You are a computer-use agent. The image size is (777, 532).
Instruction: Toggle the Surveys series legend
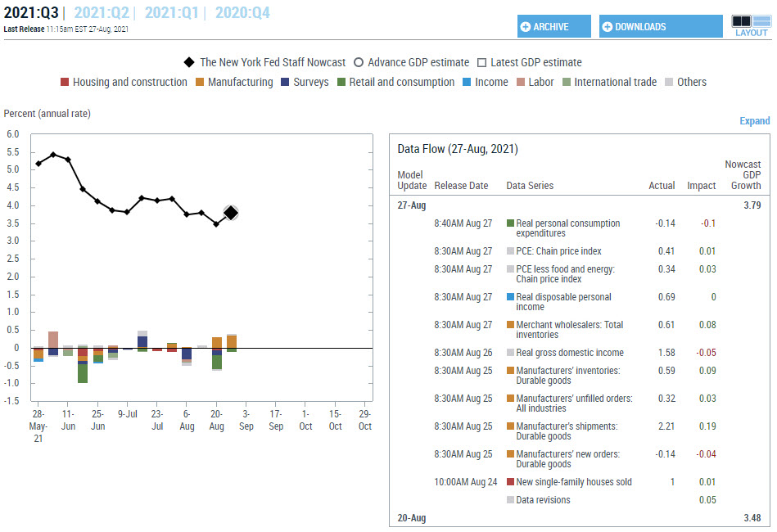coord(310,82)
